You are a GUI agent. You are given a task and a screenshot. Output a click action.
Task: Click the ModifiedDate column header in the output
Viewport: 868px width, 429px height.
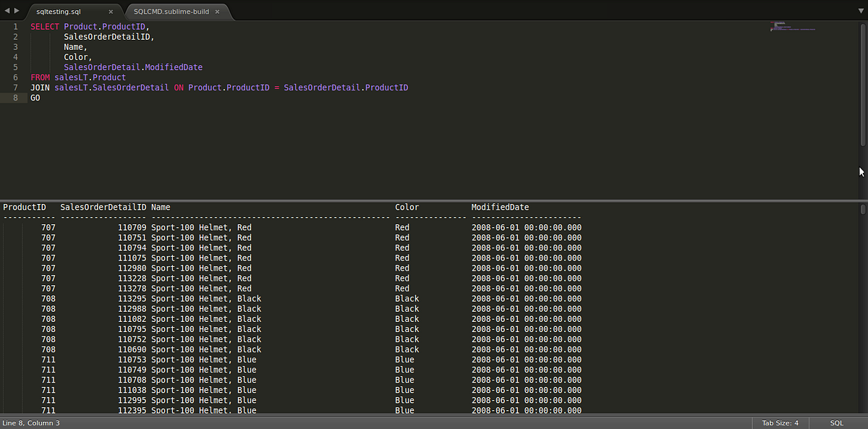499,206
